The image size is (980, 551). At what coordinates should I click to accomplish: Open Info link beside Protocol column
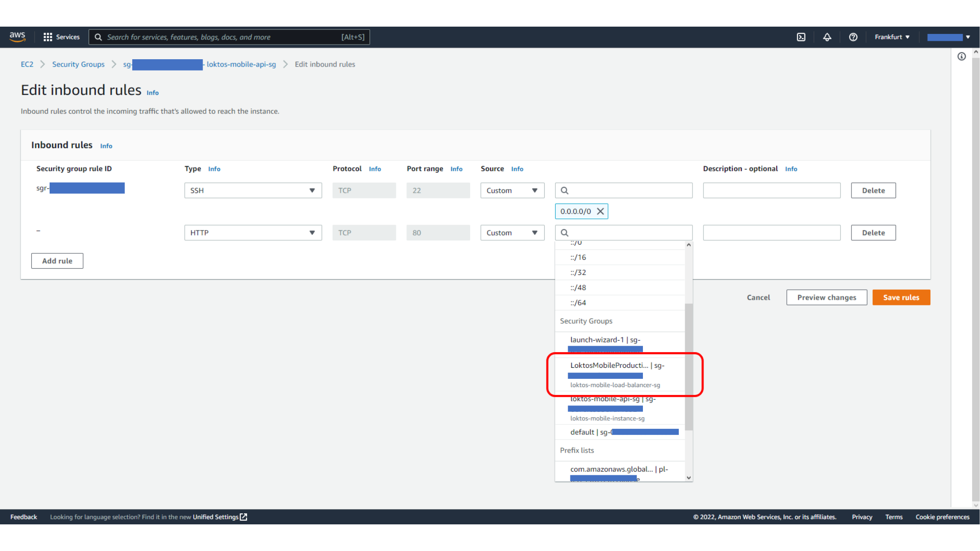click(x=375, y=169)
